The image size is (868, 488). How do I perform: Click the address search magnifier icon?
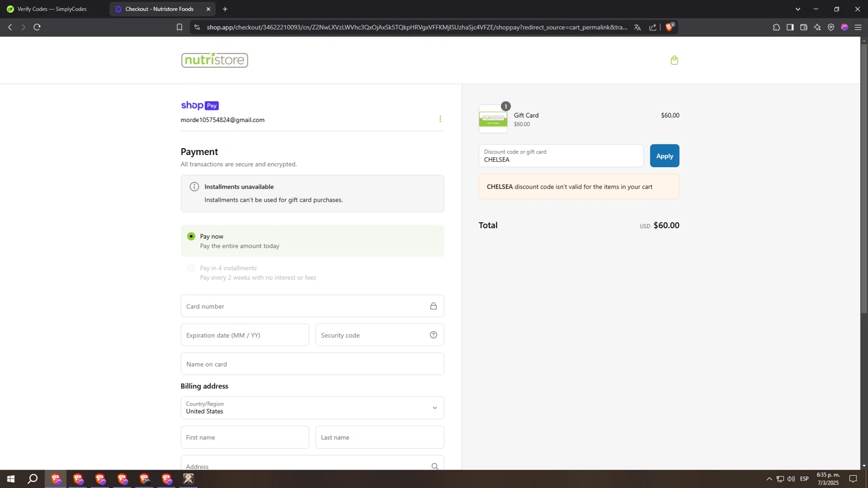coord(435,466)
